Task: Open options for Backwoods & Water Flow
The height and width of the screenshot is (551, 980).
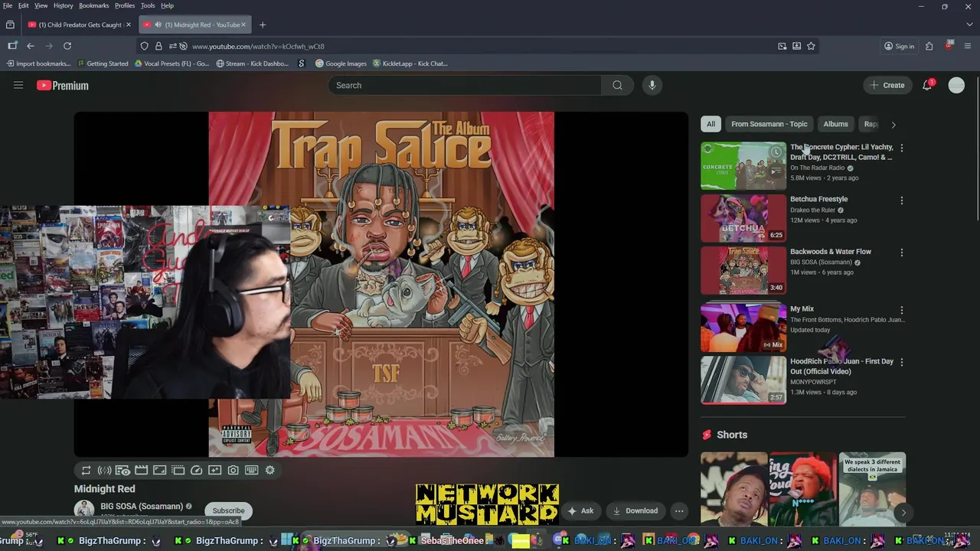Action: 902,253
